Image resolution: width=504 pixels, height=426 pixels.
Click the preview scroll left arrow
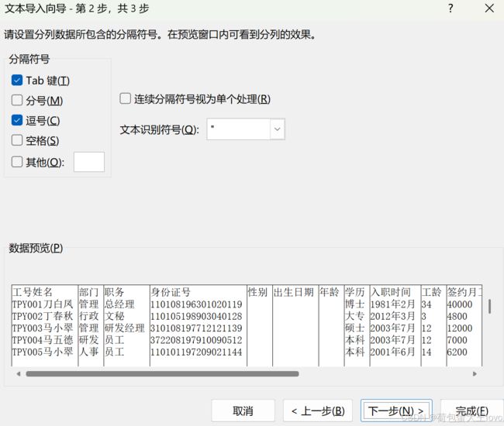tap(19, 373)
